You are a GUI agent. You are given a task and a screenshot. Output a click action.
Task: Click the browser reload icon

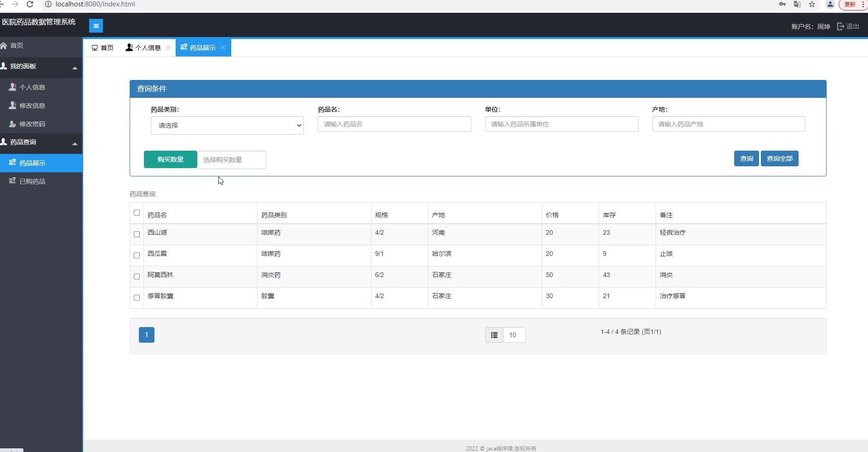[30, 4]
